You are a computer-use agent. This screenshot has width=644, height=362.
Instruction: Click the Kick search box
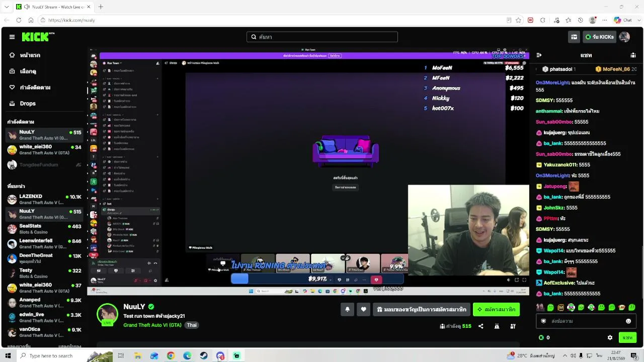pos(322,37)
